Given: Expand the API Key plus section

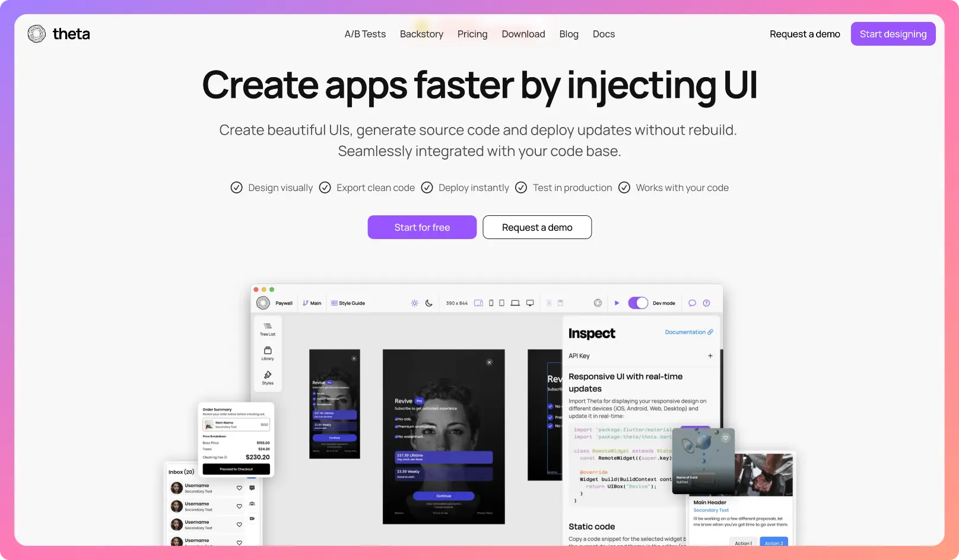Looking at the screenshot, I should pos(710,356).
